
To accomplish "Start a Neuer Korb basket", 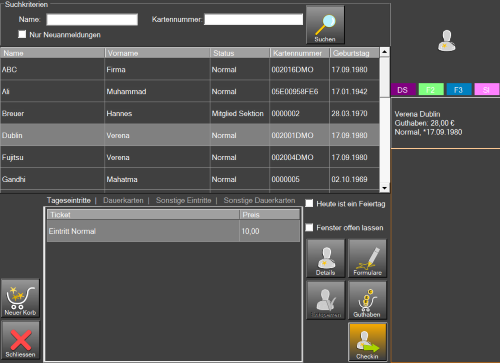I will [20, 298].
